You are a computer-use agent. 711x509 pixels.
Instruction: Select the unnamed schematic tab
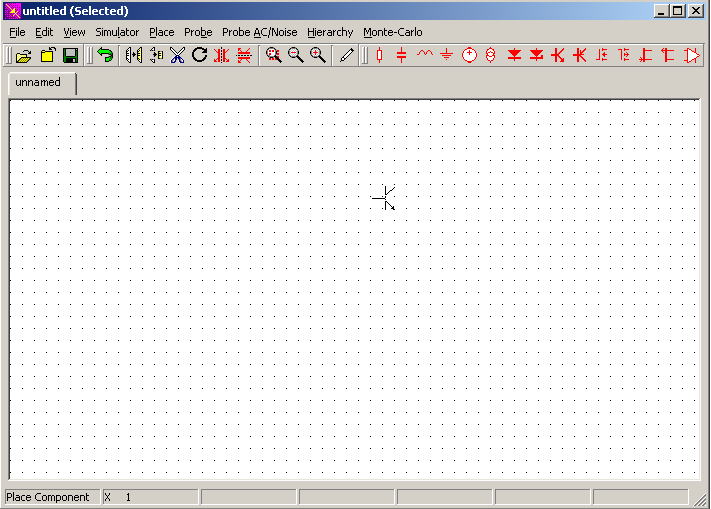coord(42,83)
